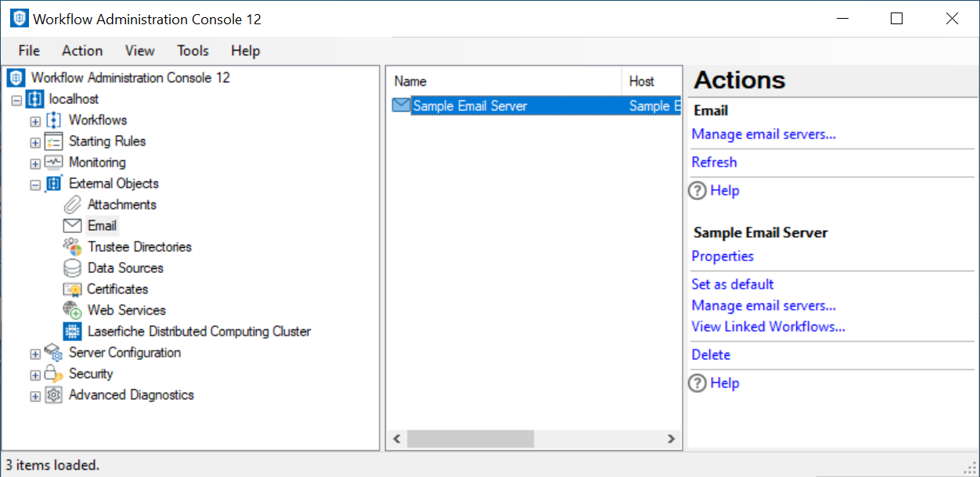The width and height of the screenshot is (980, 477).
Task: Click the Web Services globe icon
Action: pyautogui.click(x=72, y=310)
